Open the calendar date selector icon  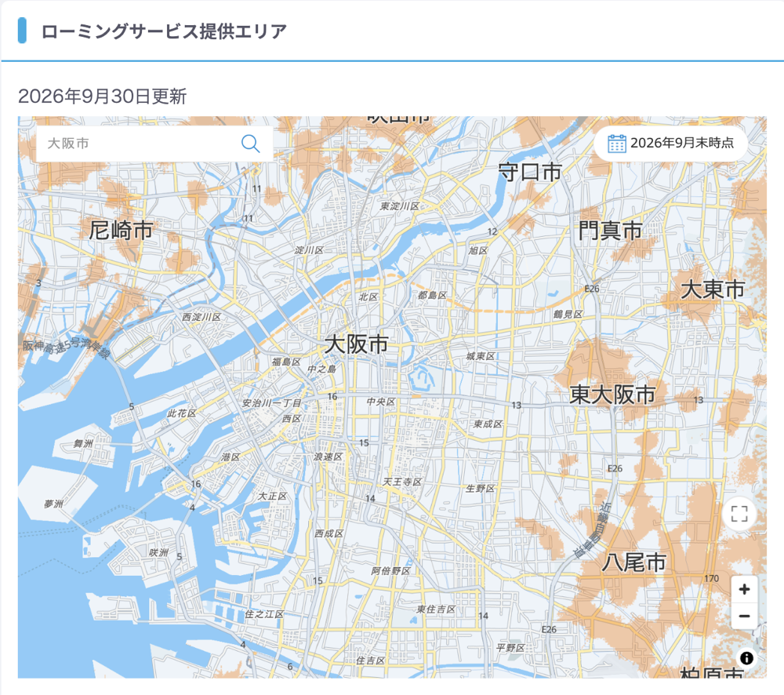click(x=616, y=144)
